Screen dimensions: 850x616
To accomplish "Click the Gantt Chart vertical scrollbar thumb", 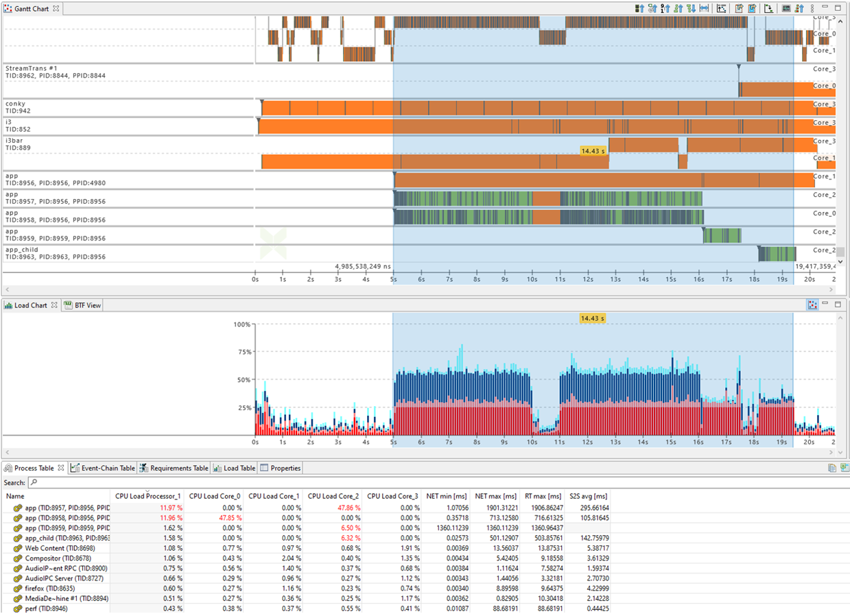I will pos(840,252).
